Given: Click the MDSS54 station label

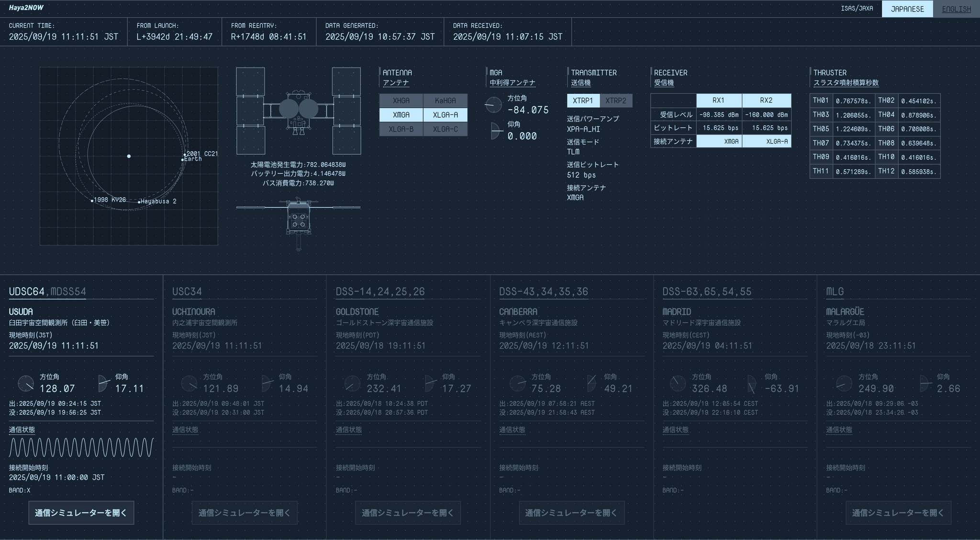Looking at the screenshot, I should coord(68,292).
